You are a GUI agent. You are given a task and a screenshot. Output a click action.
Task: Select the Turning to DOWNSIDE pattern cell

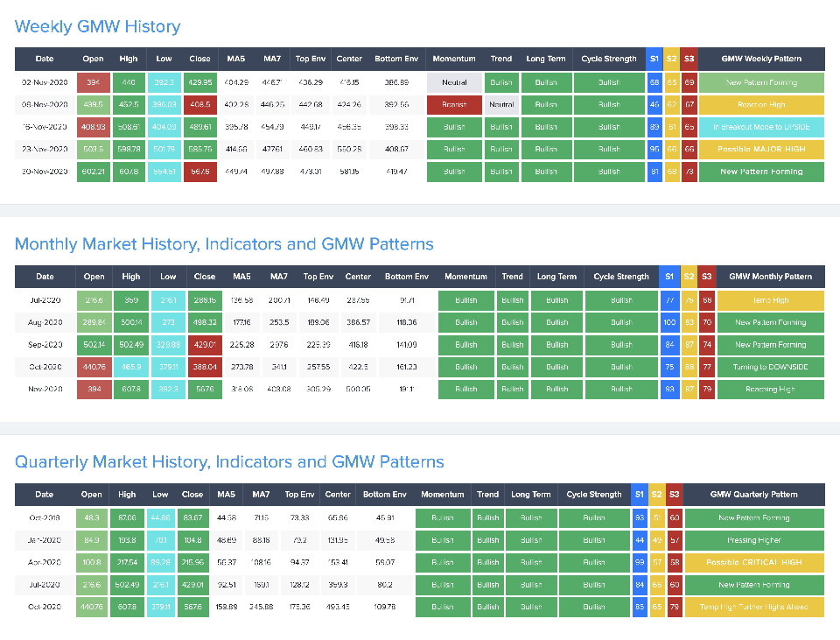[771, 367]
